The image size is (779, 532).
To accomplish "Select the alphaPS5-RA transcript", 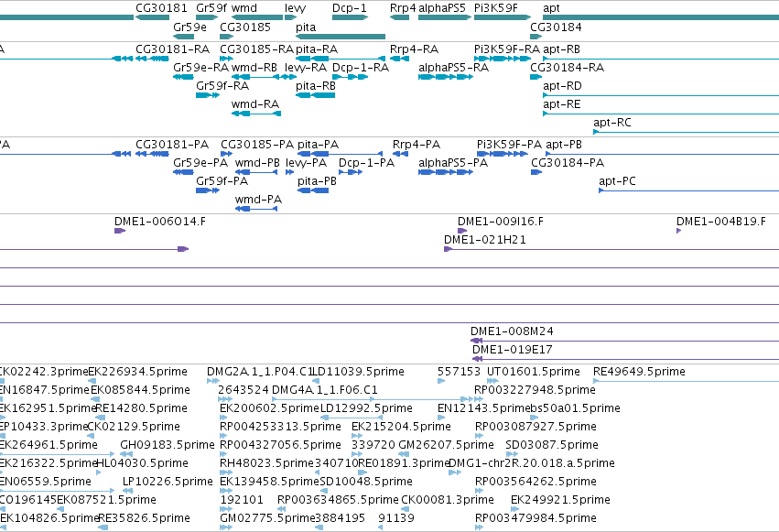I will pos(446,77).
